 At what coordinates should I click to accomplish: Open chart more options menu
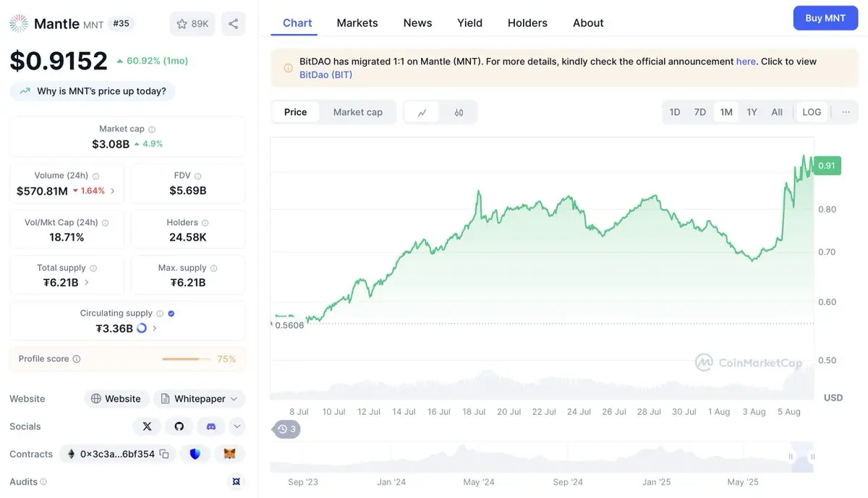pyautogui.click(x=846, y=112)
